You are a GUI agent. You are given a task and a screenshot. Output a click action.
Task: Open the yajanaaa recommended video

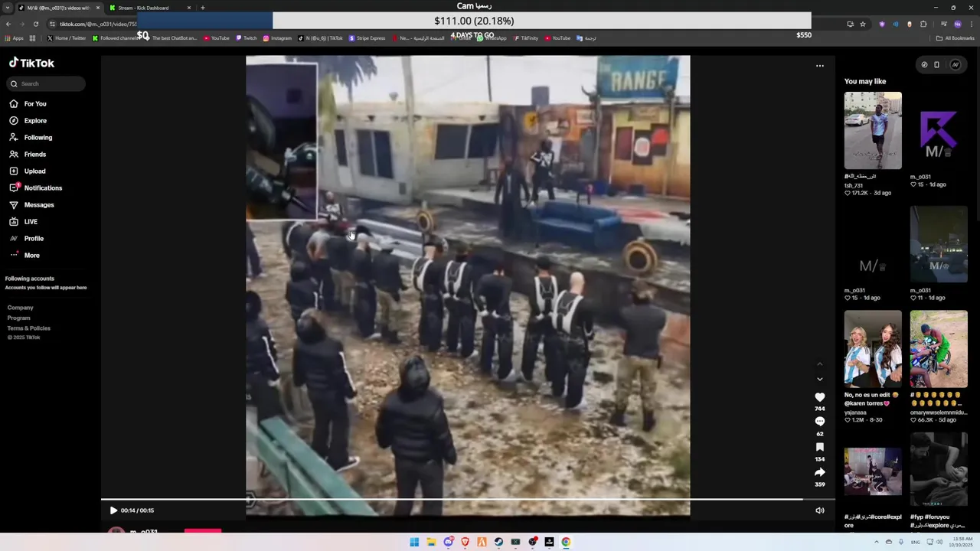(873, 348)
